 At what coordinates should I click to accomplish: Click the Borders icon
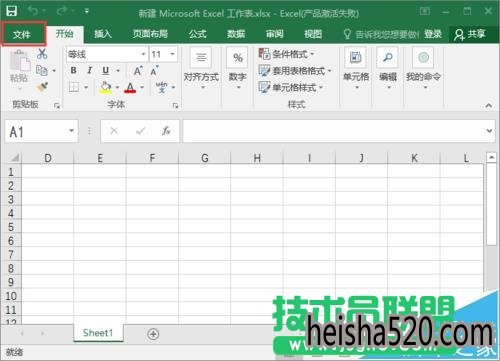[x=74, y=87]
